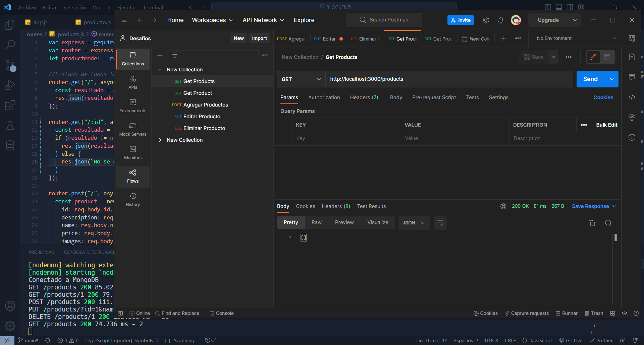
Task: Open request info icon in right sidebar
Action: click(x=632, y=137)
